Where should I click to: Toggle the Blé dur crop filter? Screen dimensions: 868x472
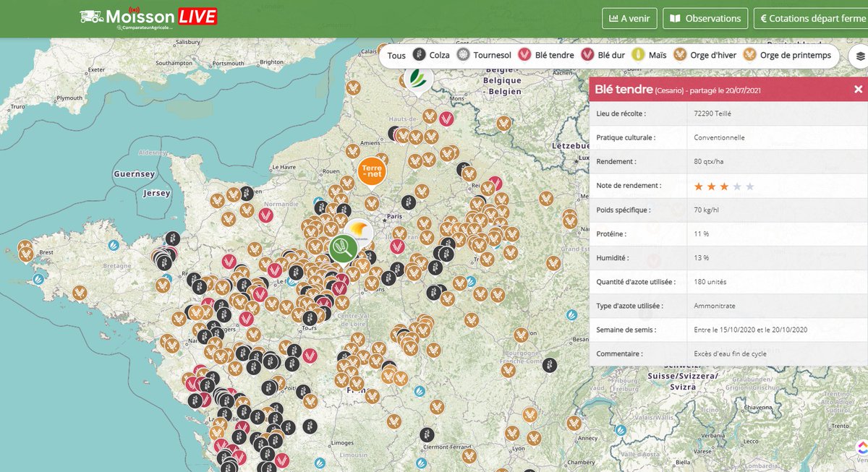click(x=586, y=54)
